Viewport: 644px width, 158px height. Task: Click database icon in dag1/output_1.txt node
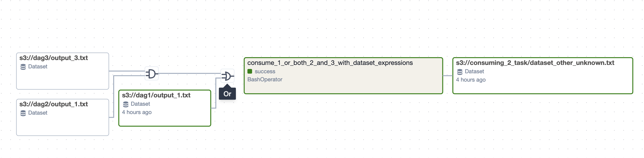(126, 104)
